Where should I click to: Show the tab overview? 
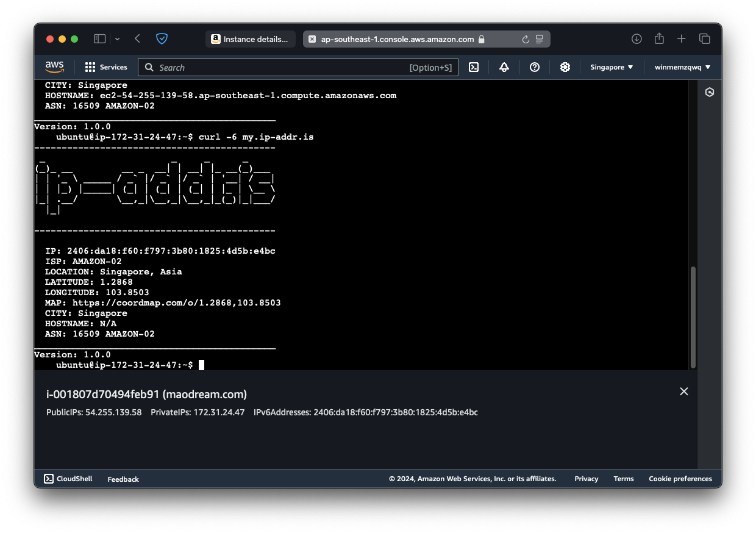pyautogui.click(x=705, y=39)
